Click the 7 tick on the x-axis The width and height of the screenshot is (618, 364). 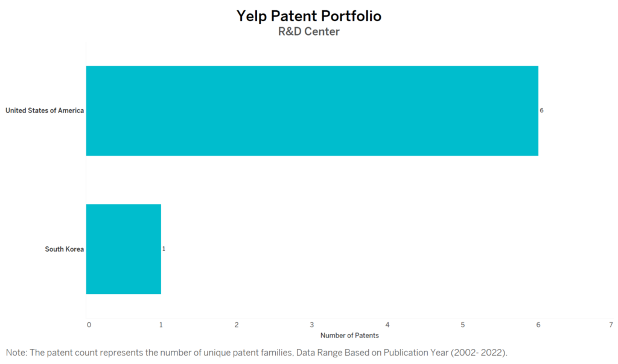[611, 325]
